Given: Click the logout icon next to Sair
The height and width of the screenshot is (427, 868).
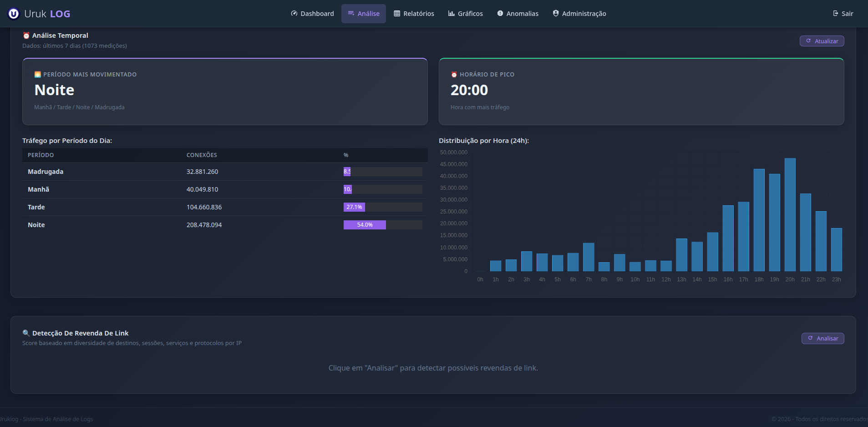Looking at the screenshot, I should (x=836, y=14).
